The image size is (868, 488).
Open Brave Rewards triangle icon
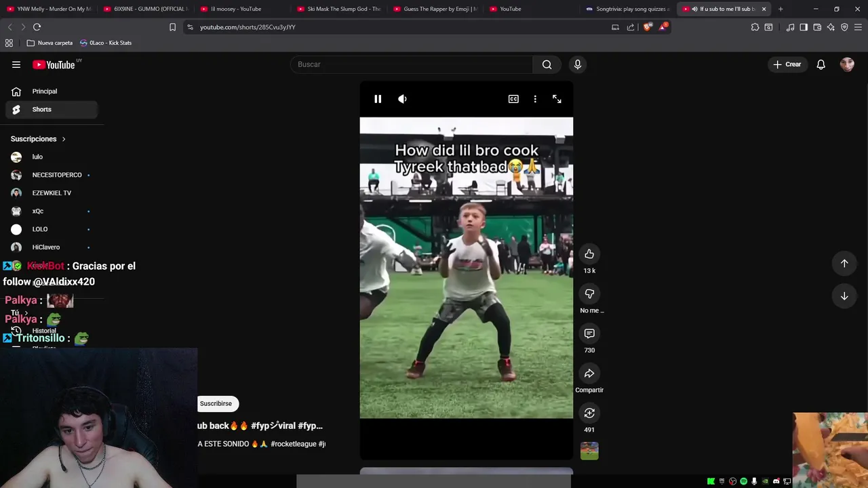[663, 27]
